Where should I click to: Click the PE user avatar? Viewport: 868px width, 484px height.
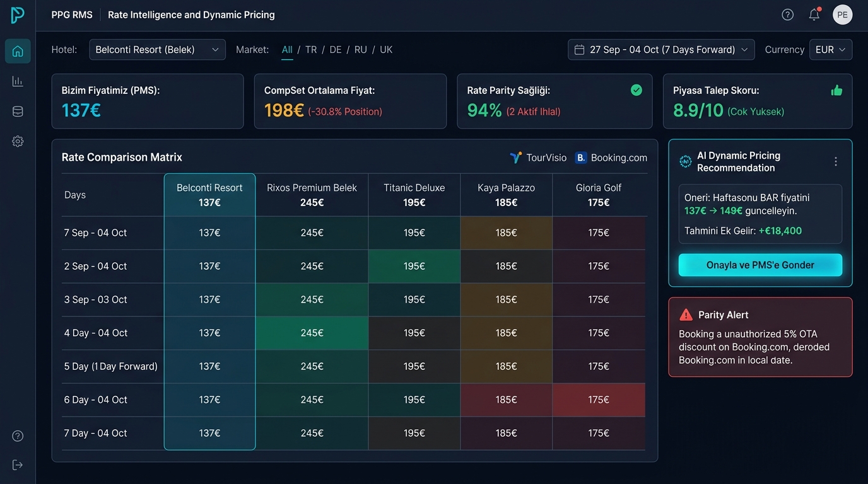pos(842,14)
